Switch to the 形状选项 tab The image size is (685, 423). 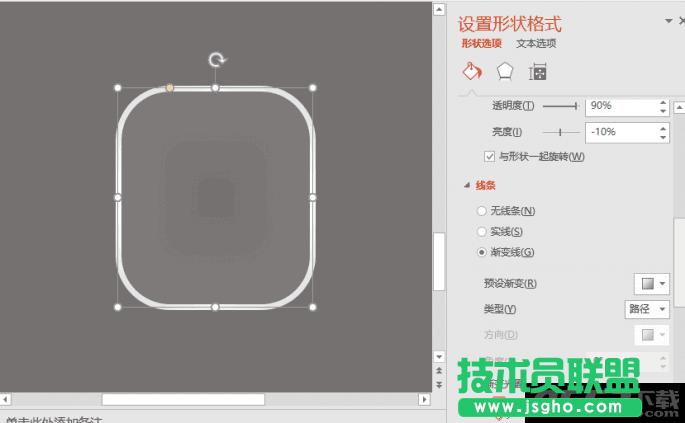(483, 43)
